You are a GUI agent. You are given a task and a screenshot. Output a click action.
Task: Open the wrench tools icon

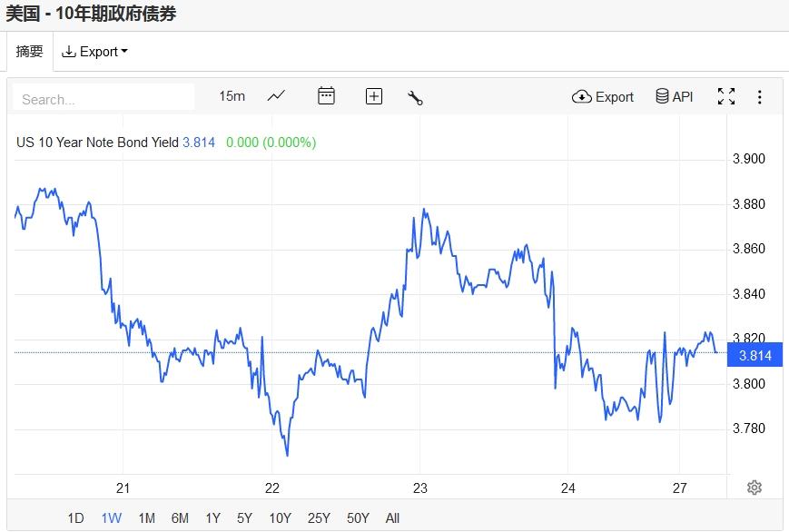click(x=416, y=97)
